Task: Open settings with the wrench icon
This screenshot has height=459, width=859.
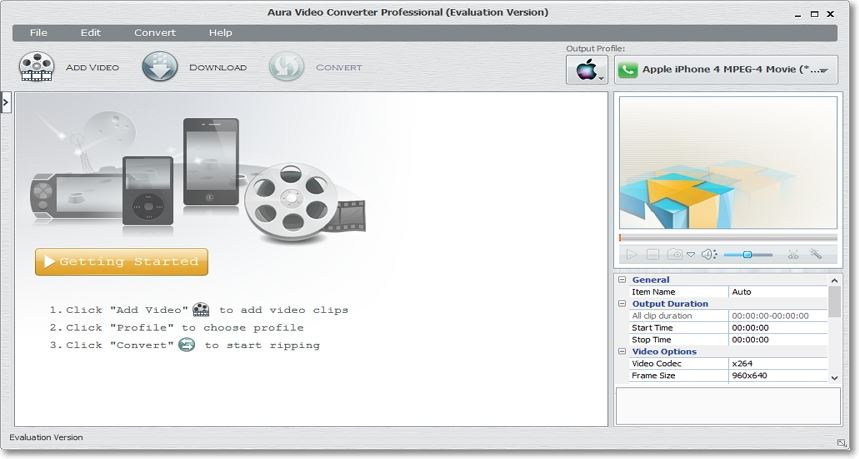Action: coord(816,255)
